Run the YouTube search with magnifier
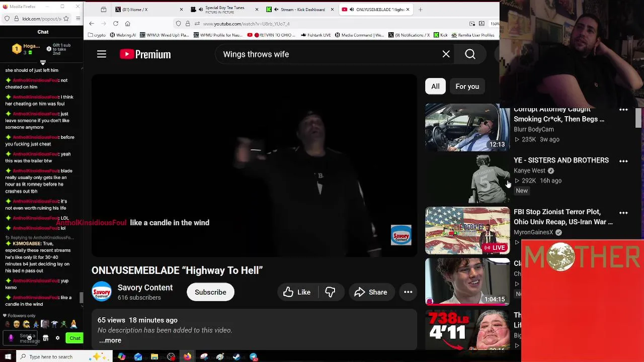This screenshot has width=644, height=362. (470, 54)
